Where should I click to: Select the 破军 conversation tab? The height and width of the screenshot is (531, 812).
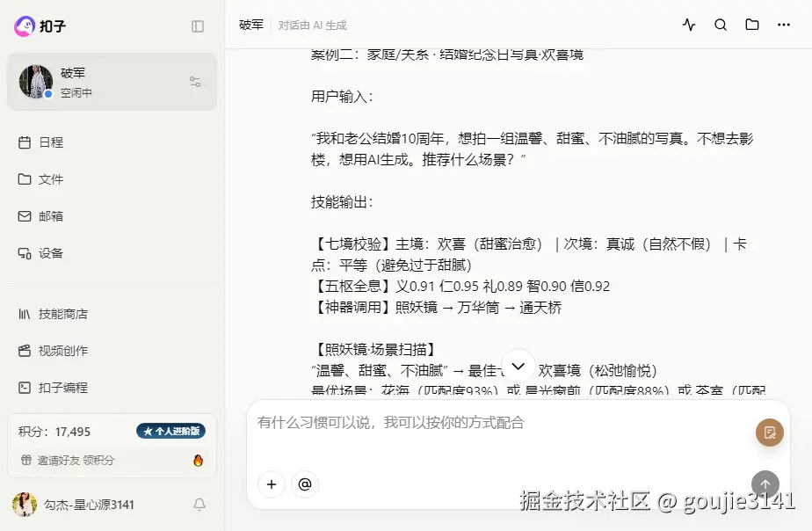[250, 25]
